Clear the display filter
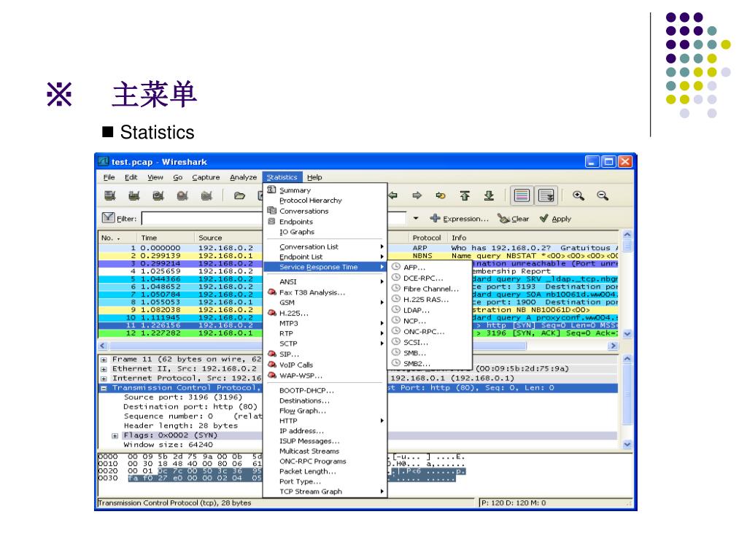This screenshot has height=560, width=747. tap(514, 219)
